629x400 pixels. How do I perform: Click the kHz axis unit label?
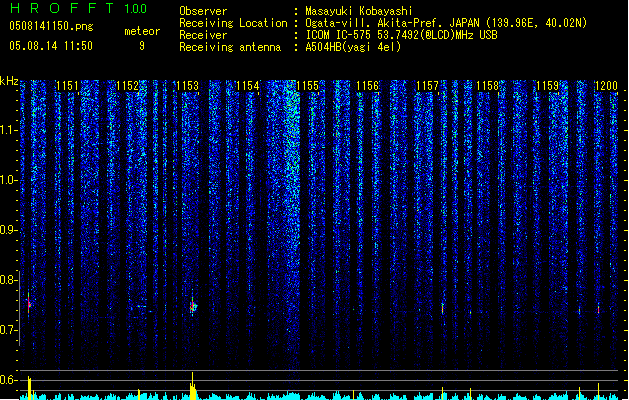9,81
